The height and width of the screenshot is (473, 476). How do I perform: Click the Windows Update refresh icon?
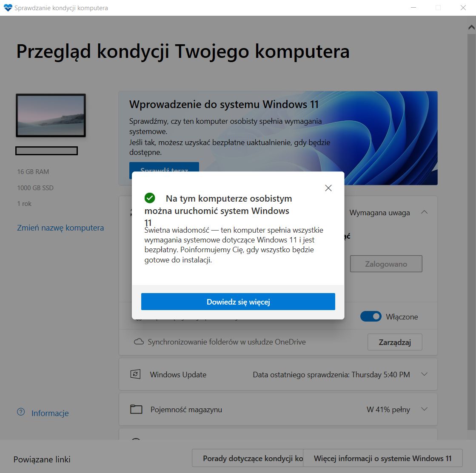tap(135, 374)
